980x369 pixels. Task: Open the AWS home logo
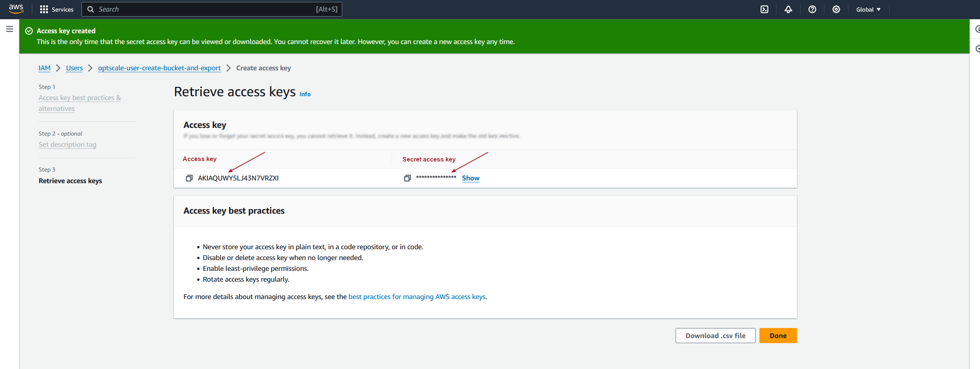tap(16, 9)
